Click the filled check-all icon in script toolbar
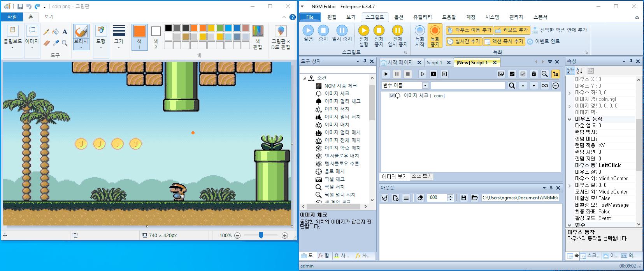Viewport: 644px width, 271px height. pos(512,74)
